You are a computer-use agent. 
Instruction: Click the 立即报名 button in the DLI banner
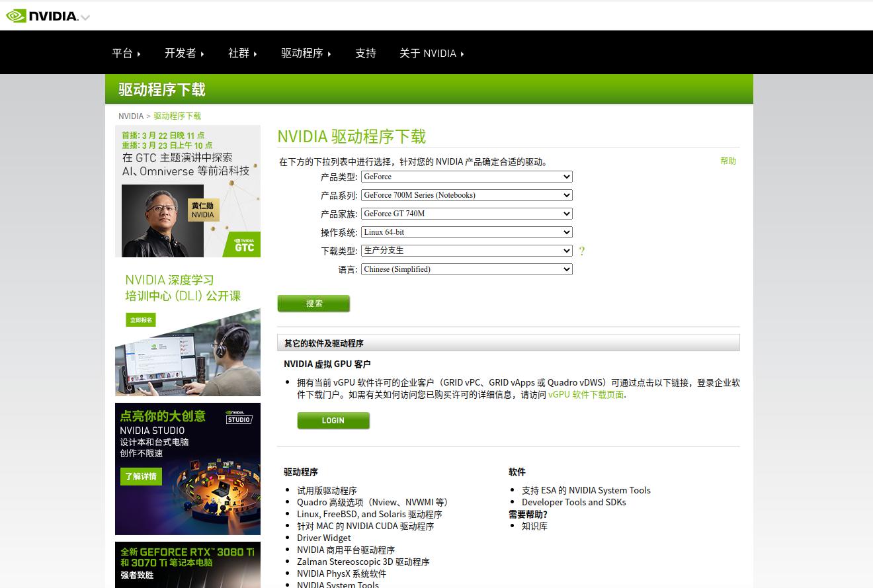point(140,319)
